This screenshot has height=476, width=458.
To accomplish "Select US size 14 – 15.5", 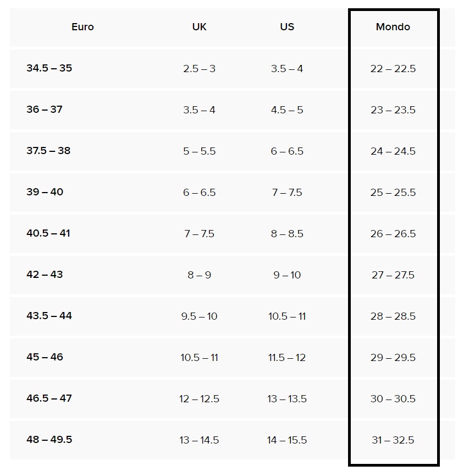I will [x=287, y=440].
